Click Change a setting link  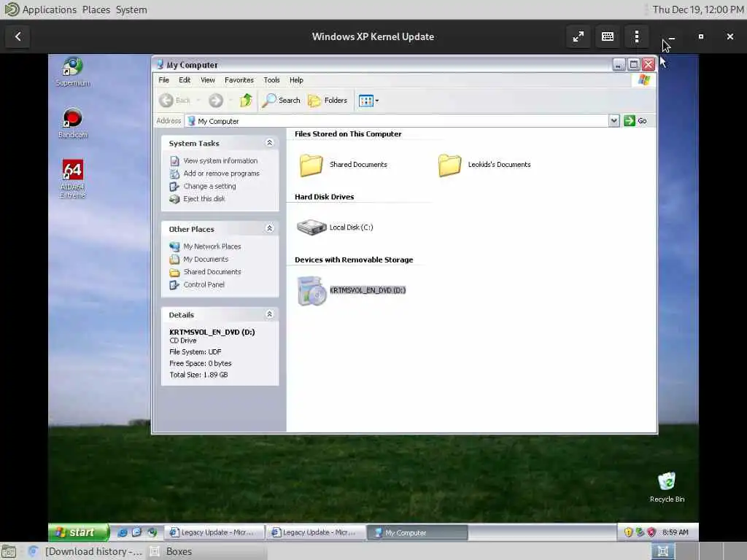pos(209,186)
